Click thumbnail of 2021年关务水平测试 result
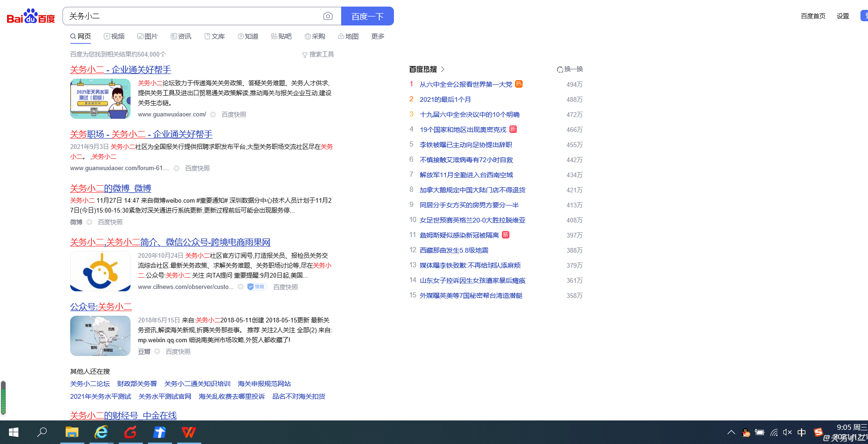 [100, 99]
